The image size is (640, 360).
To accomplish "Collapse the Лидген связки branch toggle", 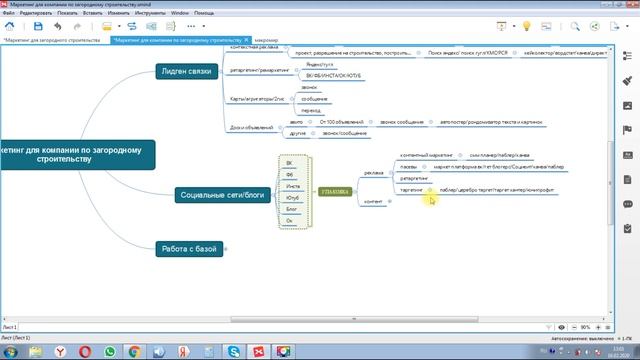I will 221,71.
